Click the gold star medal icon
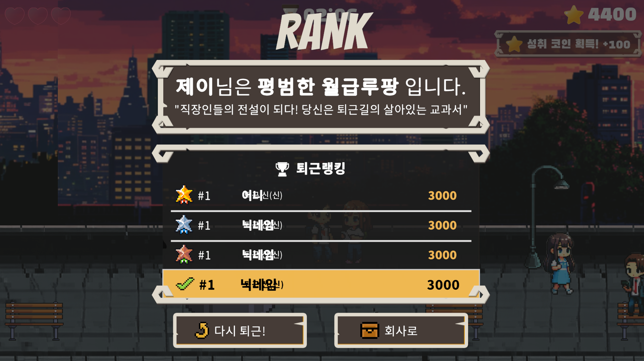644x361 pixels. click(x=184, y=195)
